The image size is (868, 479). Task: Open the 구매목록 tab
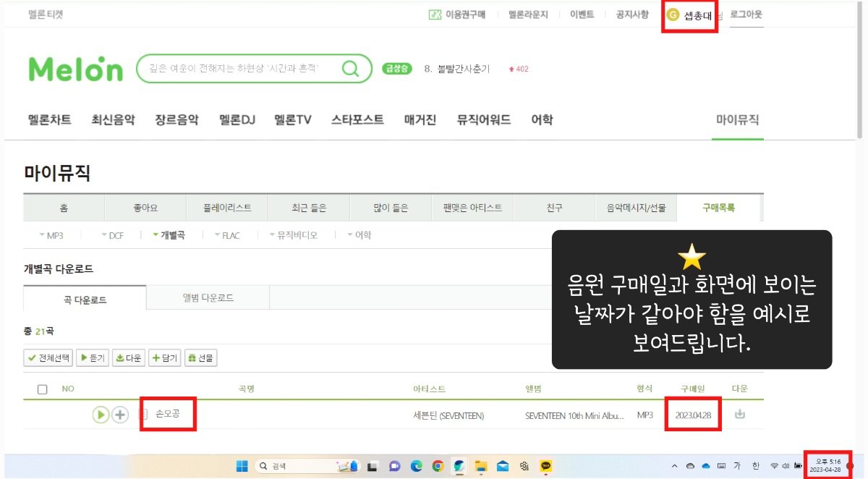click(719, 208)
